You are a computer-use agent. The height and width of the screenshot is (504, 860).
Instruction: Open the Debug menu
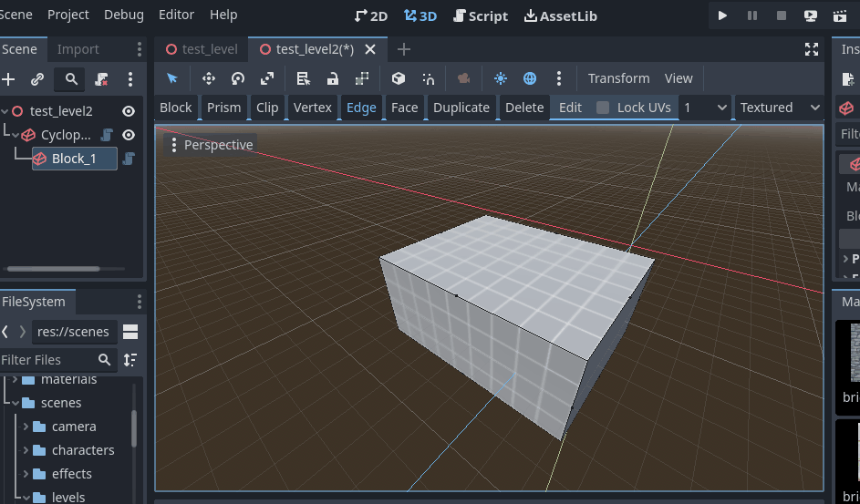tap(124, 15)
